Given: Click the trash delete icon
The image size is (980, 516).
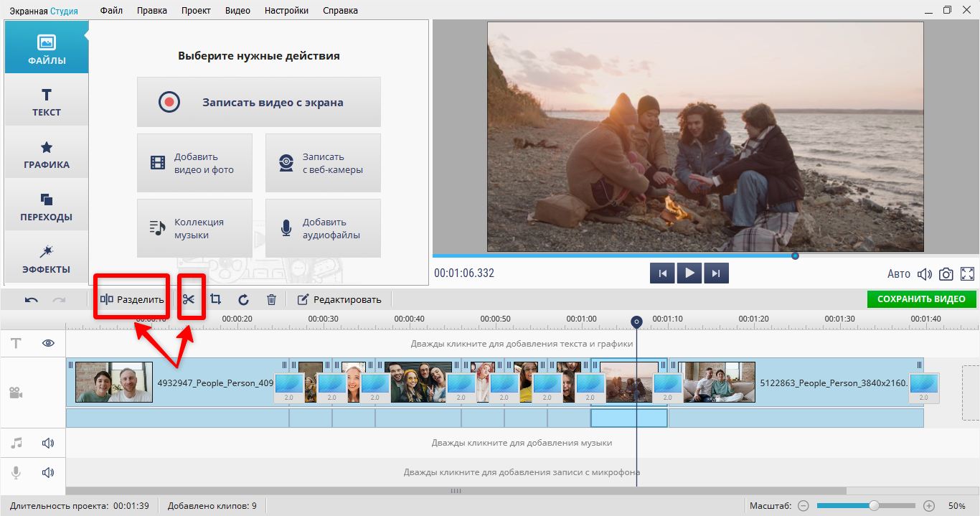Looking at the screenshot, I should [x=271, y=299].
